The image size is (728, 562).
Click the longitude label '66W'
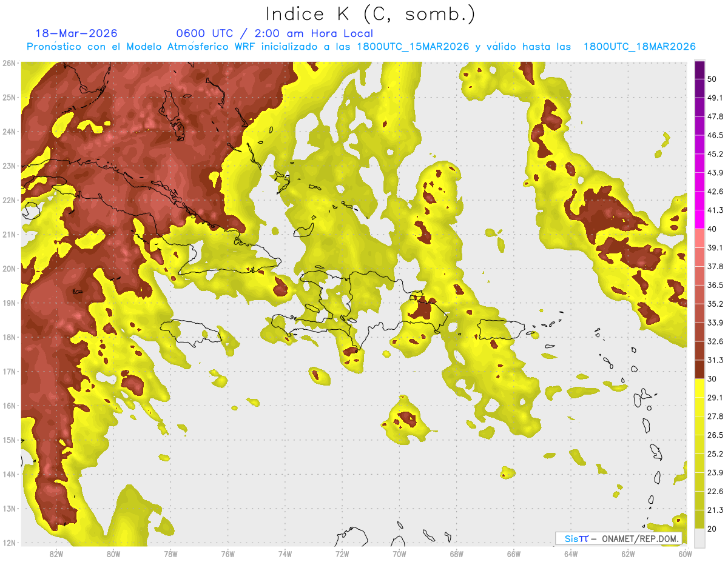point(514,554)
